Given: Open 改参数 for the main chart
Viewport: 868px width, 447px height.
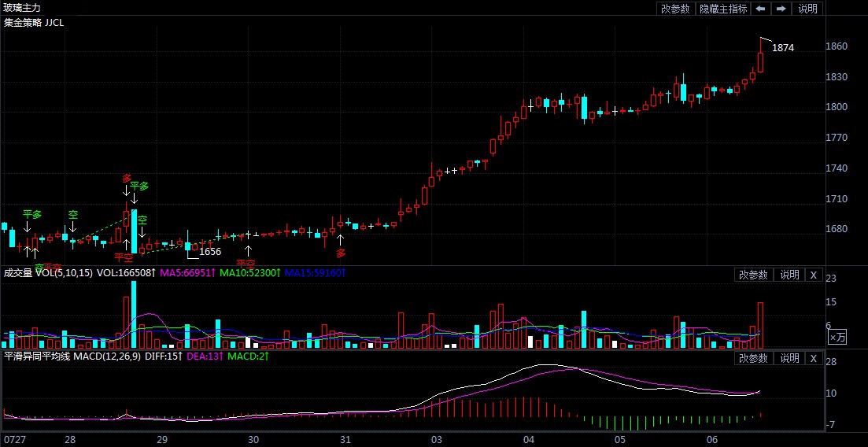Looking at the screenshot, I should [x=675, y=9].
